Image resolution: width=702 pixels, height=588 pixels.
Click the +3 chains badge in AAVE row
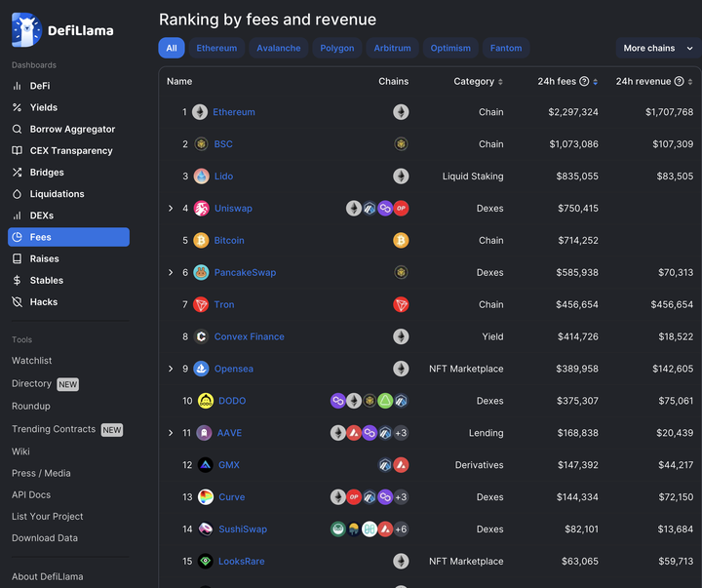click(x=401, y=433)
